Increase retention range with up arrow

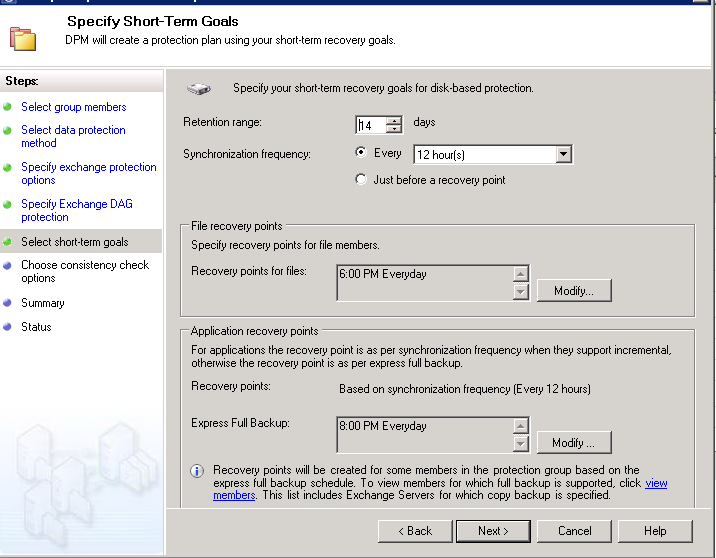pyautogui.click(x=394, y=121)
